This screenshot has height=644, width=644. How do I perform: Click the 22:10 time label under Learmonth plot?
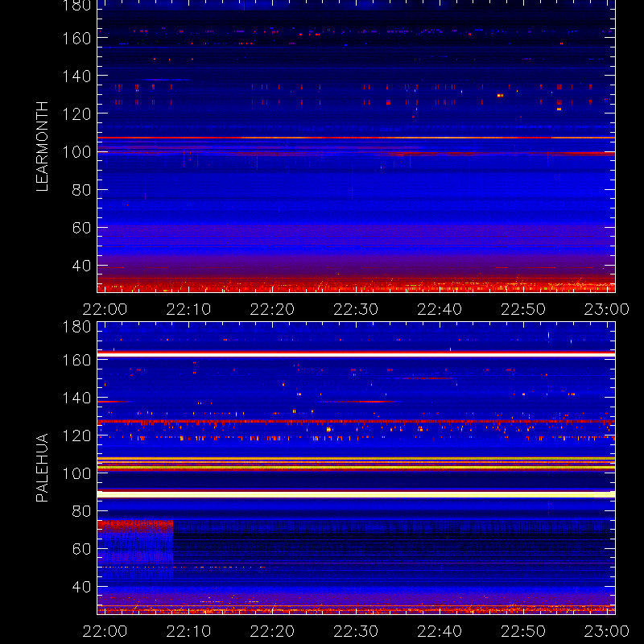coord(188,309)
